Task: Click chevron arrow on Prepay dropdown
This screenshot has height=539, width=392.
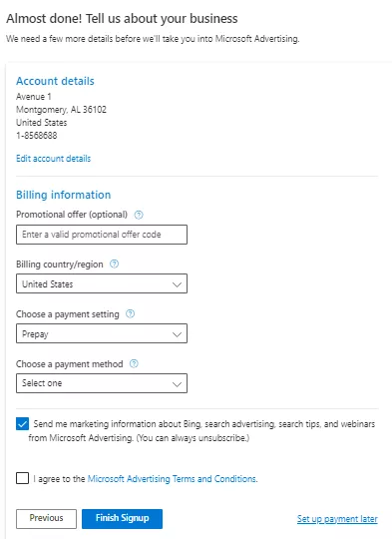Action: pyautogui.click(x=177, y=334)
